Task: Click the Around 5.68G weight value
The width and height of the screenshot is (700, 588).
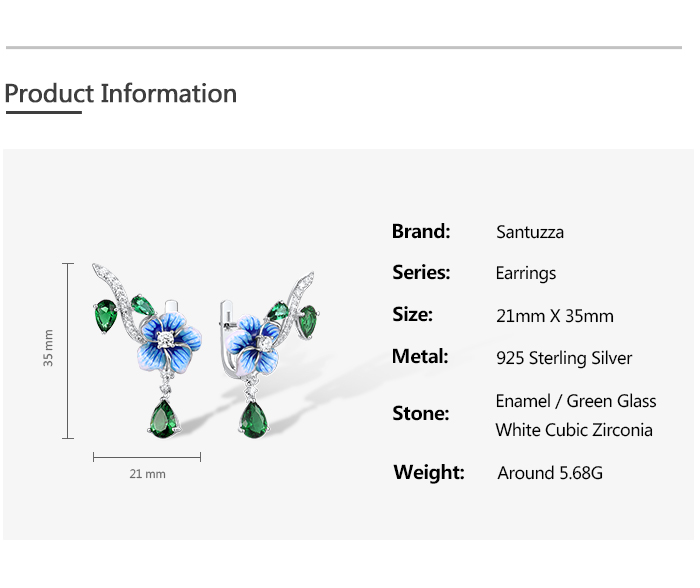Action: [550, 473]
